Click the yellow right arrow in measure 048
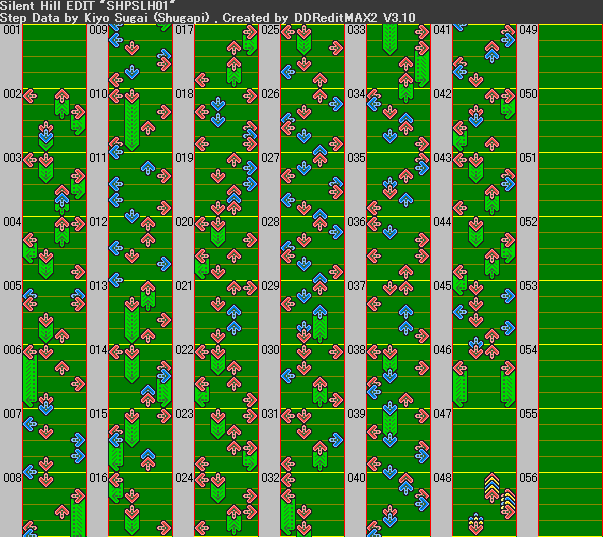Viewport: 603px width, 537px height. 508,502
